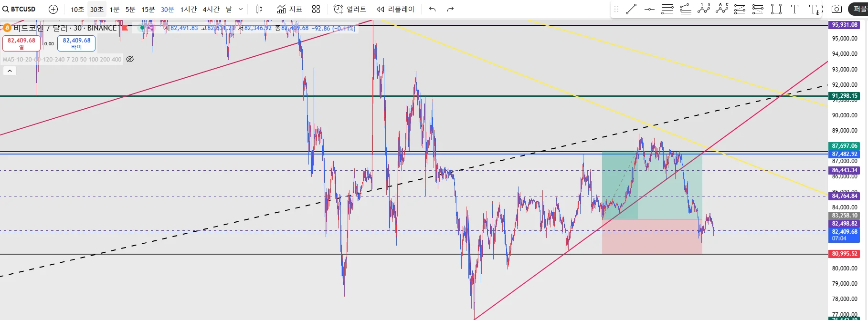Select the text tool
This screenshot has width=868, height=320.
pyautogui.click(x=794, y=9)
